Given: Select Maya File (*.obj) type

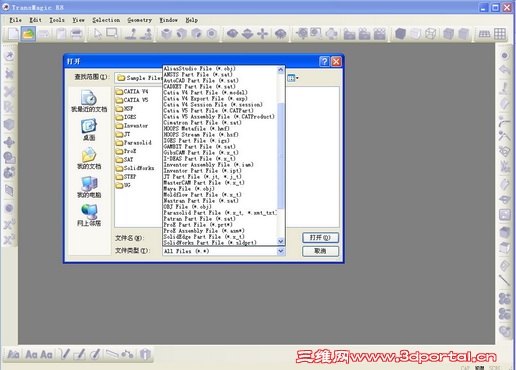Looking at the screenshot, I should (189, 188).
